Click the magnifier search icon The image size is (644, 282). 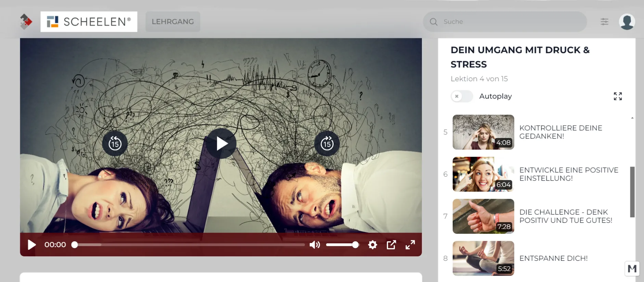pyautogui.click(x=434, y=22)
